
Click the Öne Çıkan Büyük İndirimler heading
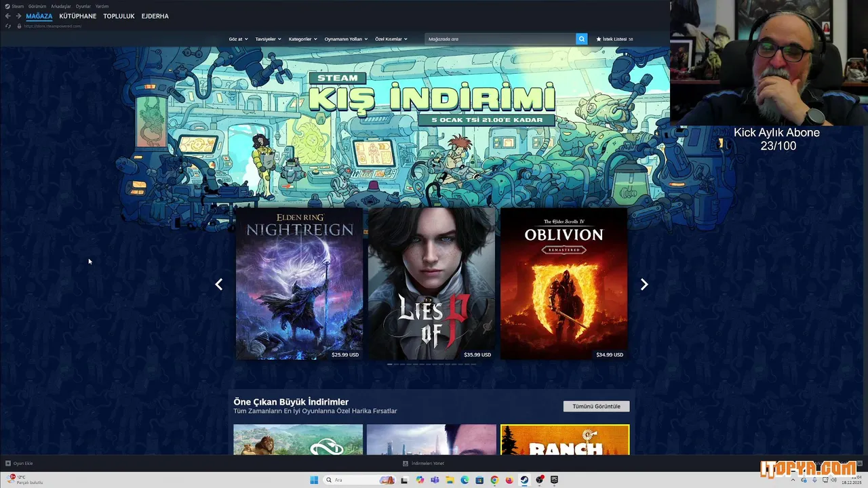pos(291,402)
